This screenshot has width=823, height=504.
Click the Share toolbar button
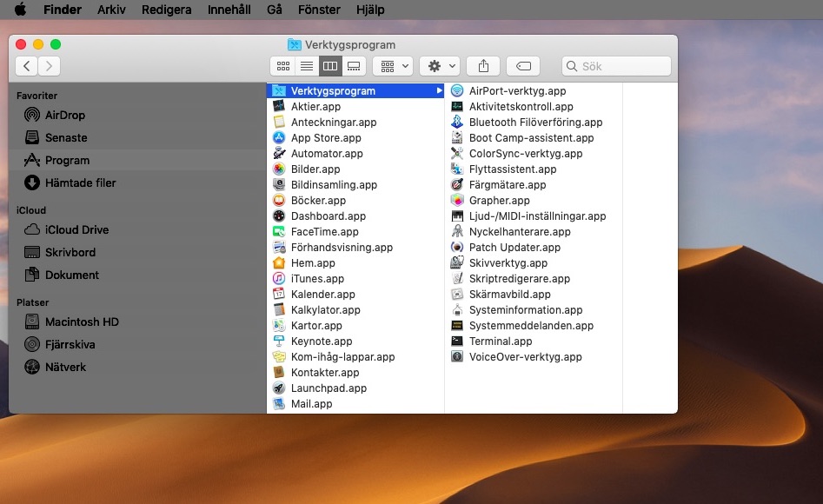coord(483,66)
